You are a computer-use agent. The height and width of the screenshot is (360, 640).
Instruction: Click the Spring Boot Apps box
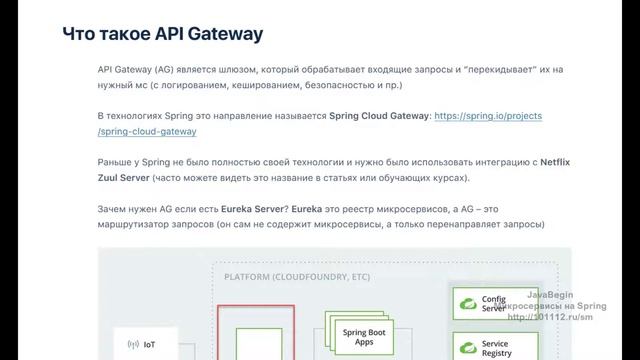364,337
